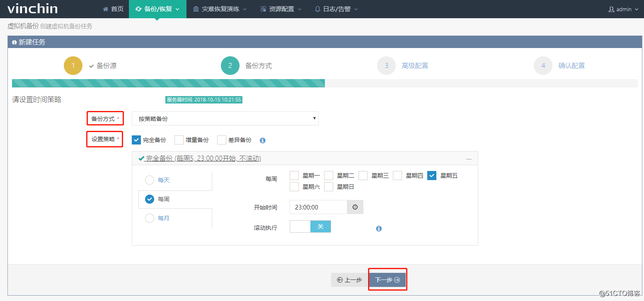Select the 每周 radio option
The image size is (644, 301).
[150, 199]
